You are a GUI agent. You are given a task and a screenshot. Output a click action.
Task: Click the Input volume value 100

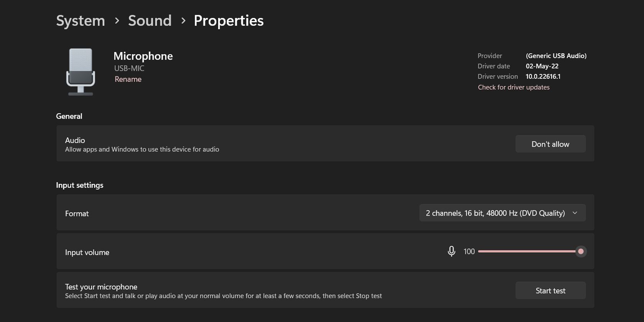pyautogui.click(x=469, y=251)
